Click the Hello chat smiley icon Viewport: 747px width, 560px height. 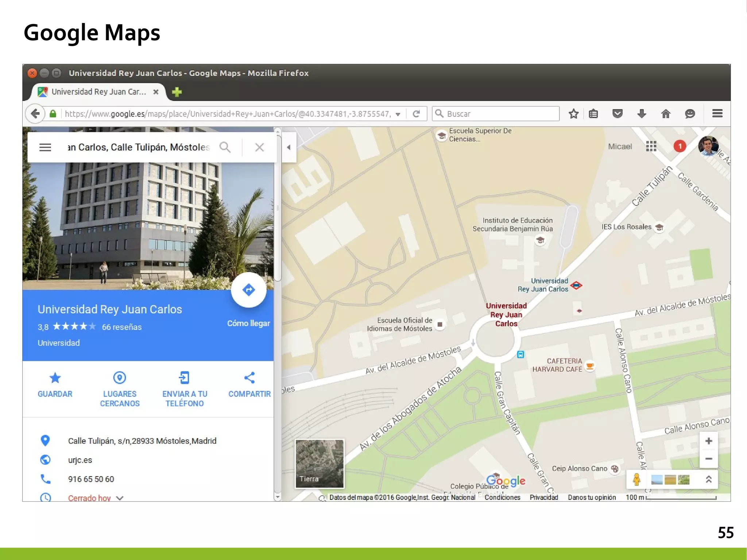(690, 114)
